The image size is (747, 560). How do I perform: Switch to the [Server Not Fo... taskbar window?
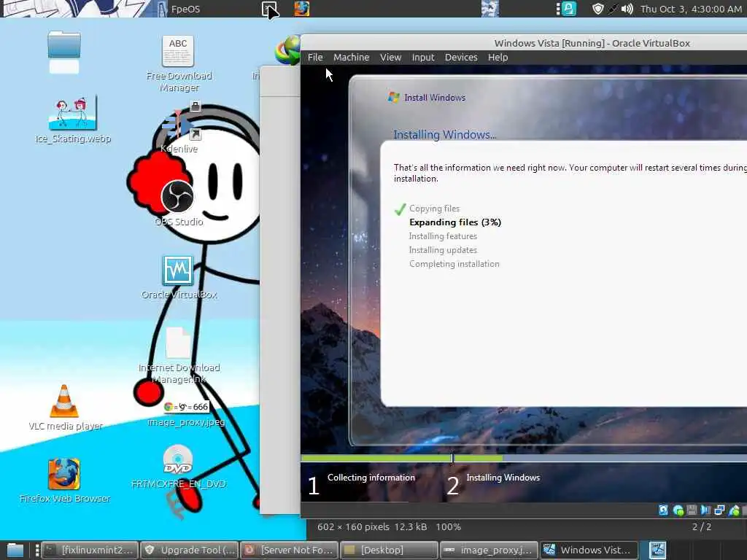tap(289, 550)
